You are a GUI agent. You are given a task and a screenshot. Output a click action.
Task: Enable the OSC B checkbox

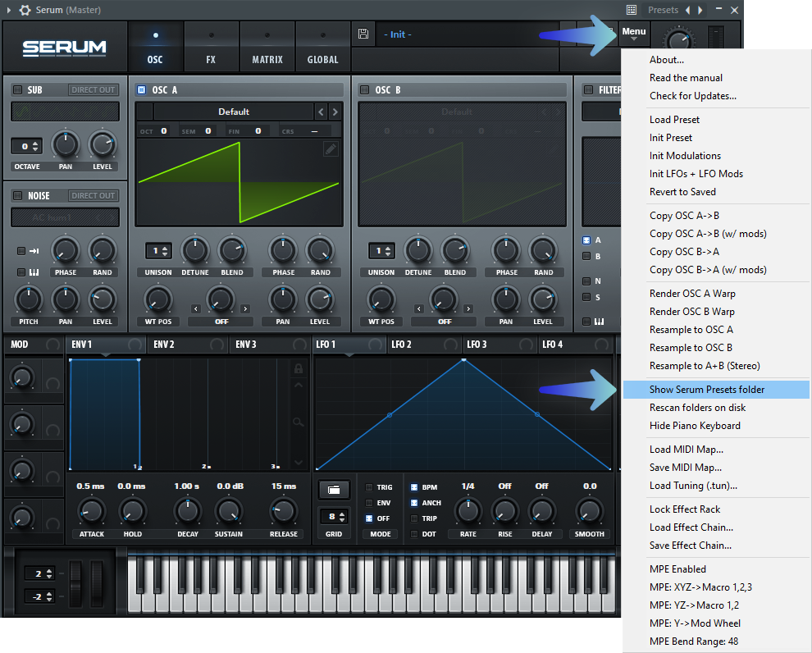click(364, 89)
